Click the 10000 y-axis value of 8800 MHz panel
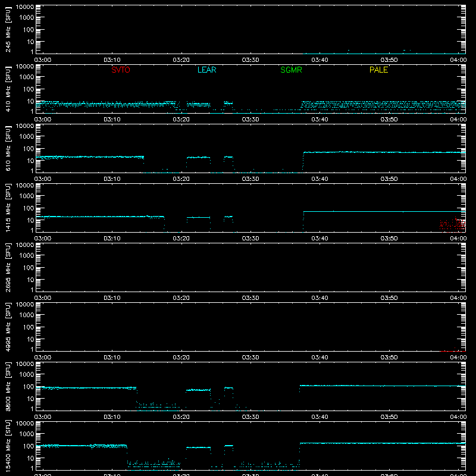Image resolution: width=476 pixels, height=476 pixels. coord(25,364)
